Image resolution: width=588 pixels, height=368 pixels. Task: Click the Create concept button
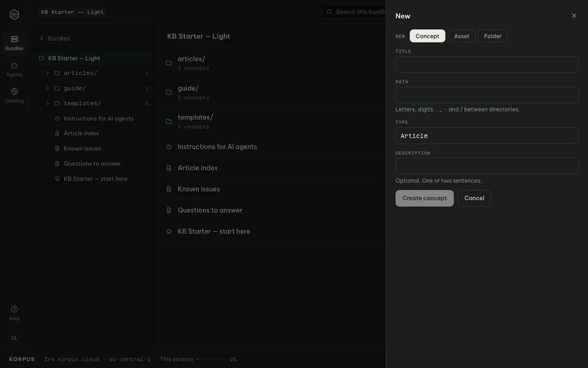tap(424, 198)
